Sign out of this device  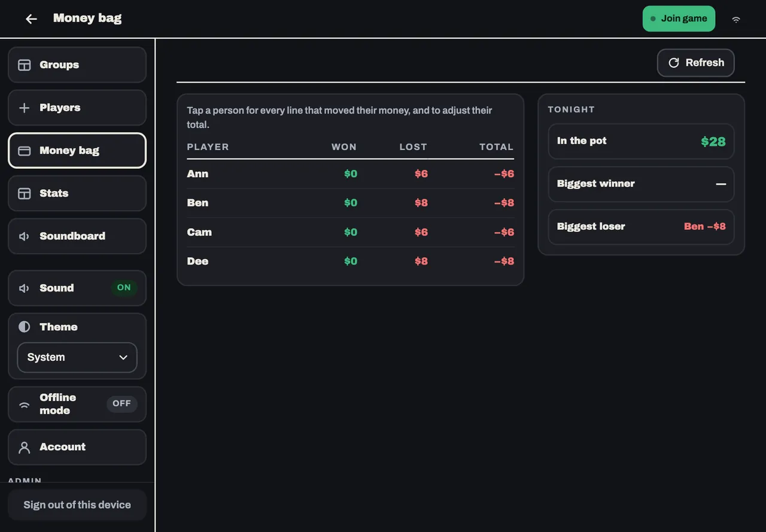tap(77, 504)
